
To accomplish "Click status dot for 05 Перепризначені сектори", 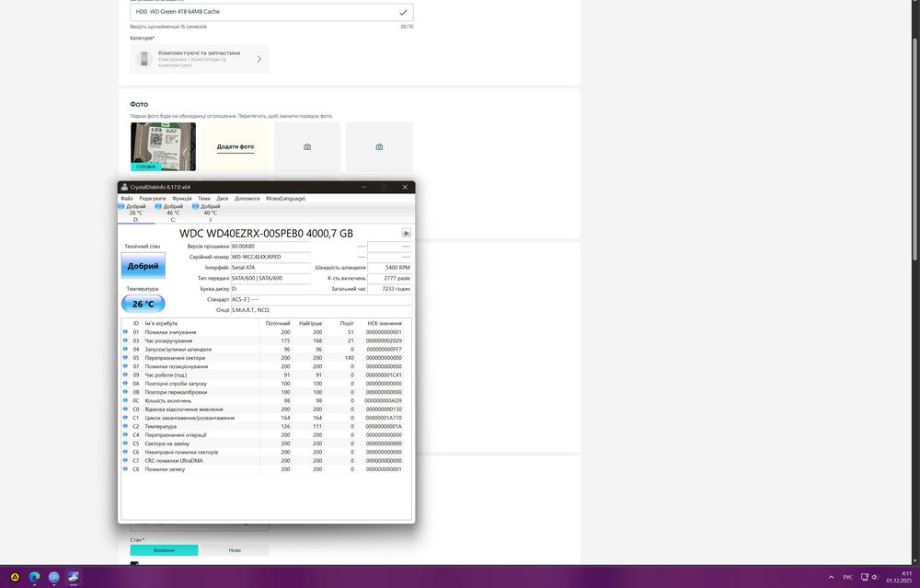I will [x=125, y=357].
